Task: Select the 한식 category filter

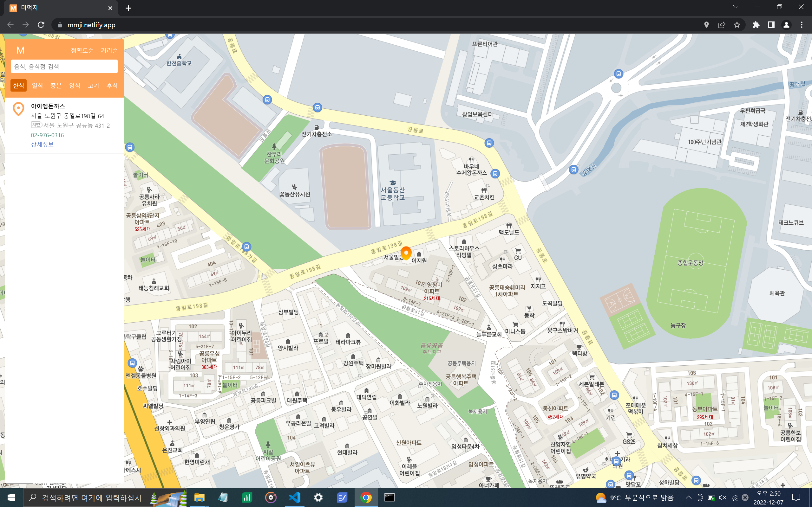Action: pos(18,86)
